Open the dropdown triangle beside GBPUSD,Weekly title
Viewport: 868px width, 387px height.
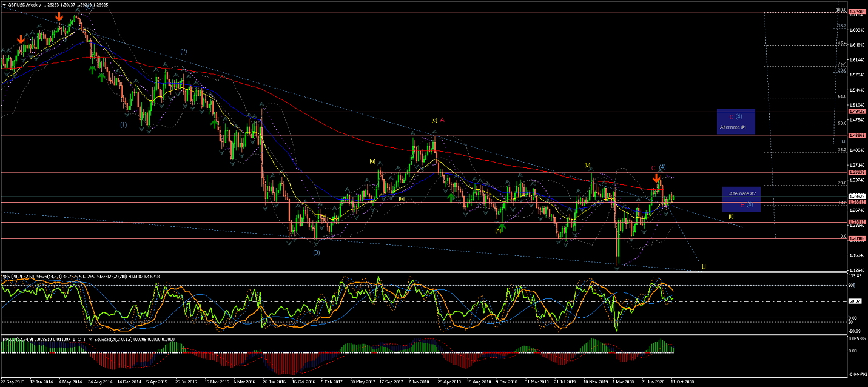tap(4, 4)
